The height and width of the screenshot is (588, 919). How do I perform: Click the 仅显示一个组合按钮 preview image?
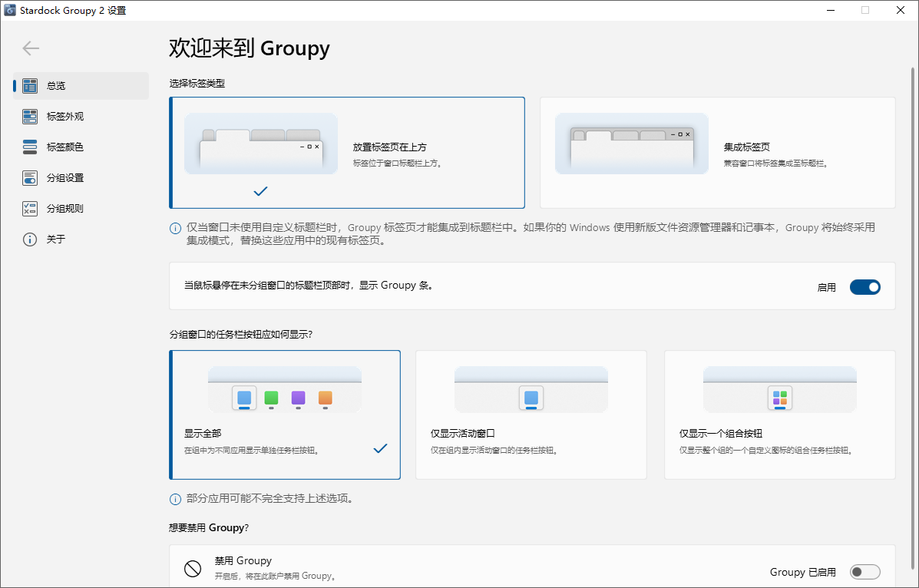coord(779,389)
